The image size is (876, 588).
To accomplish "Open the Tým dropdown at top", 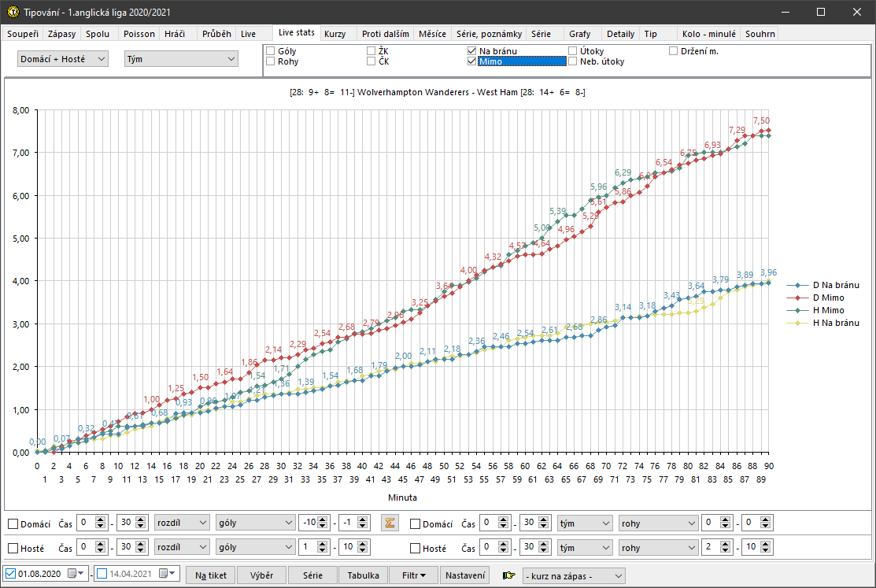I will click(180, 59).
